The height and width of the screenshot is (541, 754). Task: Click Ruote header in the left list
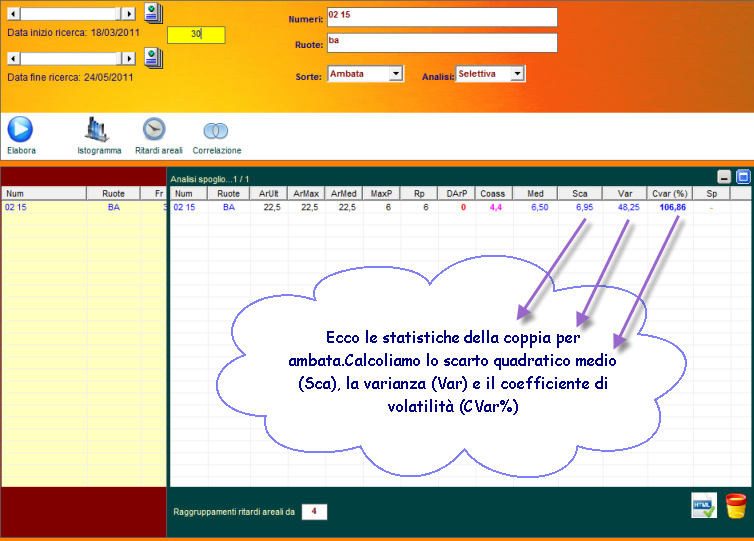coord(113,193)
